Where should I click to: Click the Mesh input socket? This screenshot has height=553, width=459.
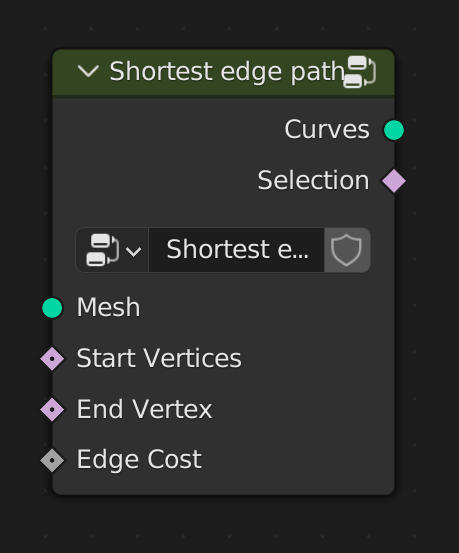[x=52, y=308]
